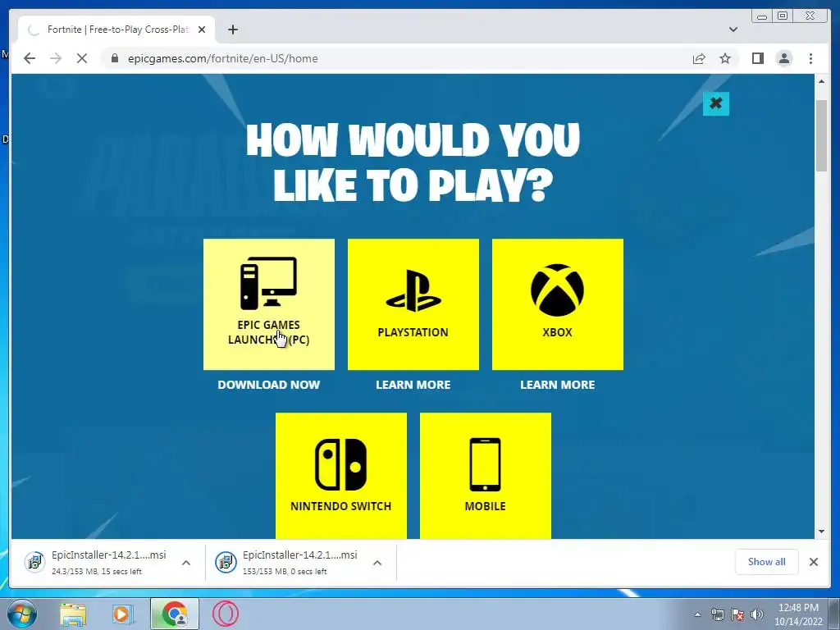Close the Fortnite tab
This screenshot has height=630, width=840.
click(202, 30)
